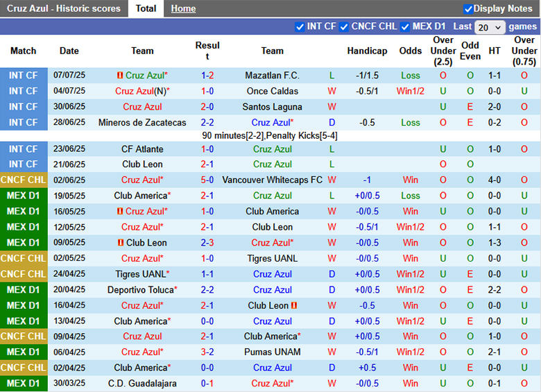Click CNCF CHL league label for 02/06/25
This screenshot has width=541, height=392.
[24, 180]
